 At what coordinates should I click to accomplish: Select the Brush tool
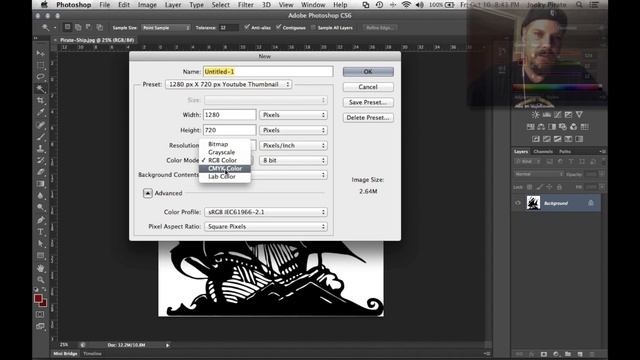(x=40, y=137)
